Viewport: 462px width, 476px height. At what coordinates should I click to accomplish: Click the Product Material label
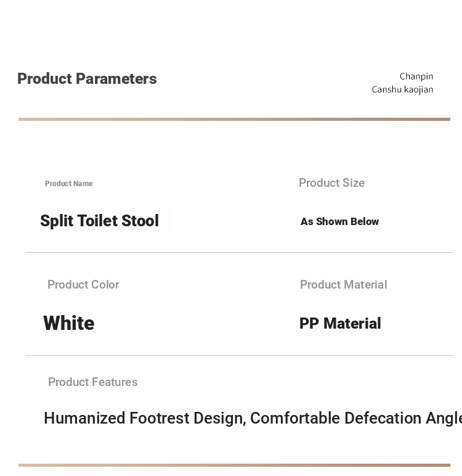click(x=343, y=284)
